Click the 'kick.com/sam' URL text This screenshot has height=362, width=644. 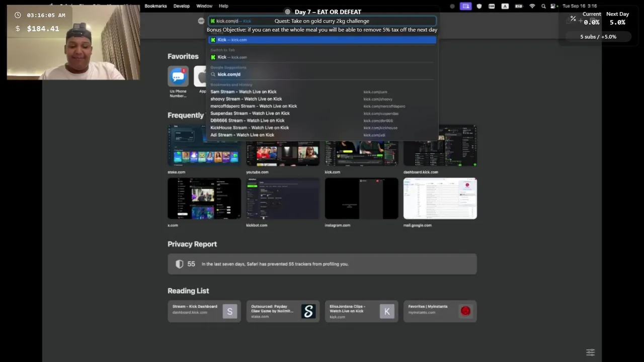[x=375, y=92]
